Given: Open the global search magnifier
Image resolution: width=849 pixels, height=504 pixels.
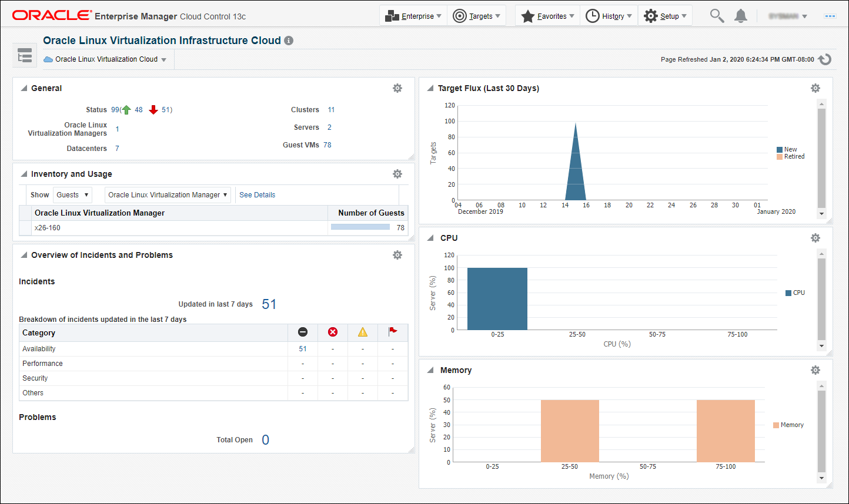Looking at the screenshot, I should [x=717, y=16].
